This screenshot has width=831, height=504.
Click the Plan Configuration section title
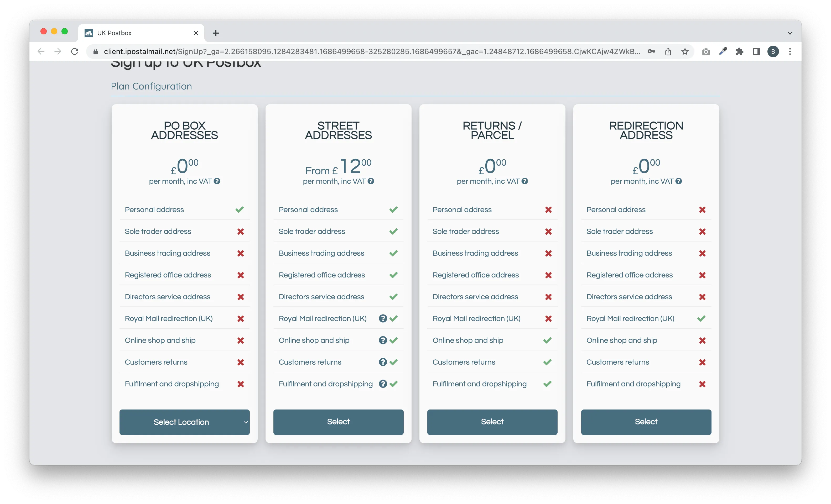click(x=152, y=86)
